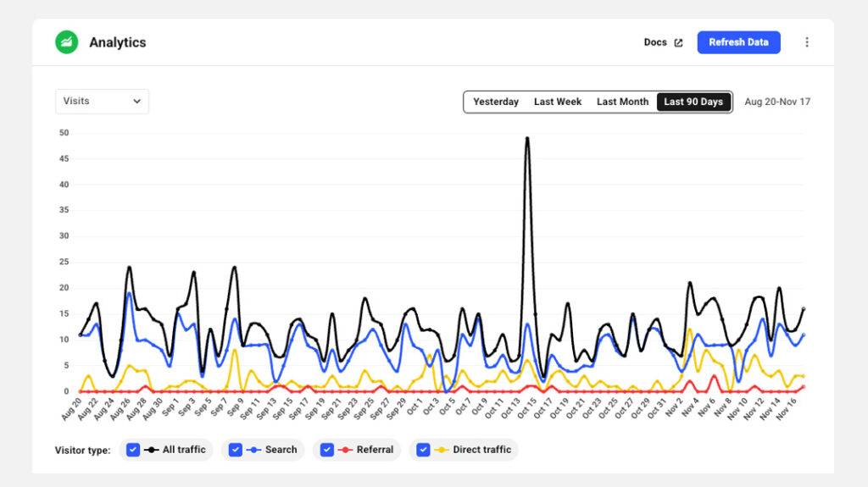Open the Visits metric dropdown
This screenshot has height=487, width=868.
(101, 102)
